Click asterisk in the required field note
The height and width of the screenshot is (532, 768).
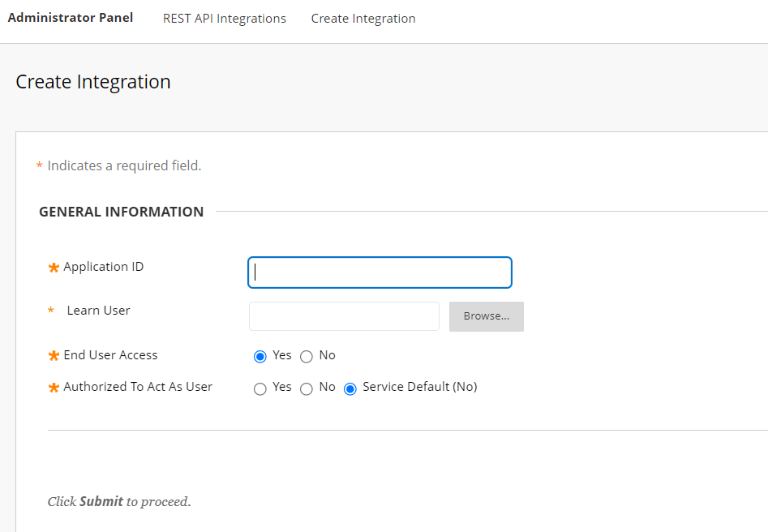(x=39, y=166)
